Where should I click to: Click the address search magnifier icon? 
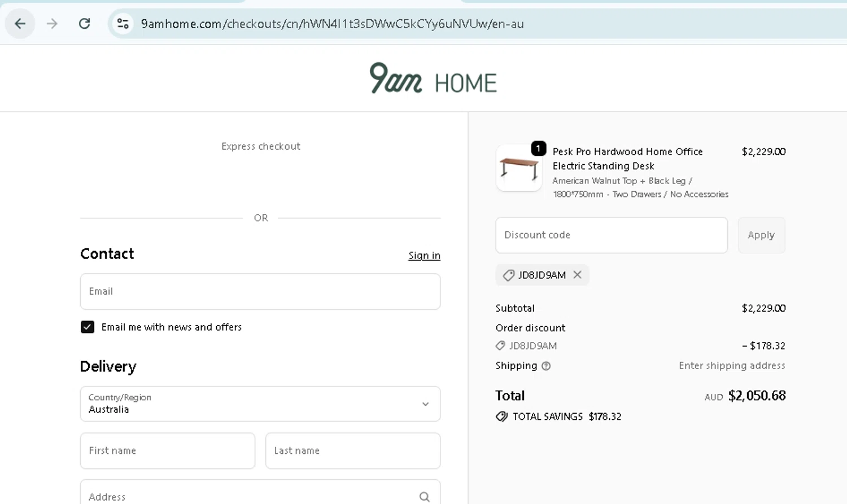pyautogui.click(x=425, y=497)
